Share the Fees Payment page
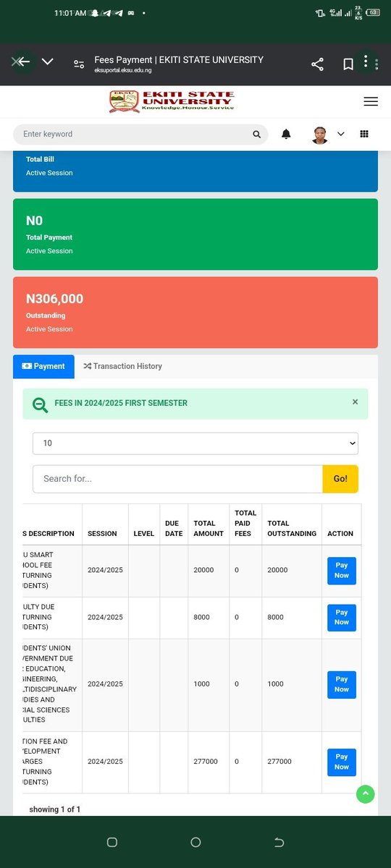This screenshot has width=391, height=868. pos(317,64)
